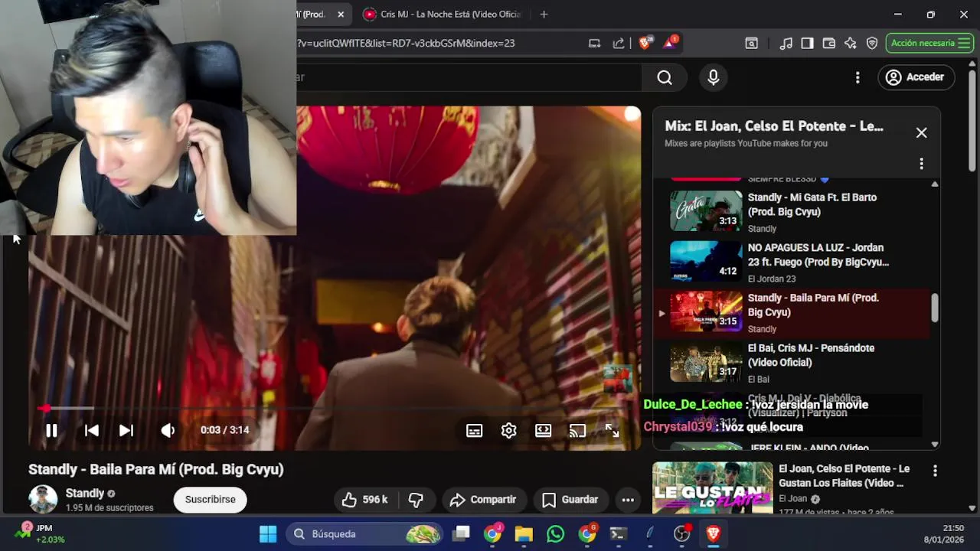Open options for Le Gustan Los Flaites
The height and width of the screenshot is (551, 980).
(935, 471)
